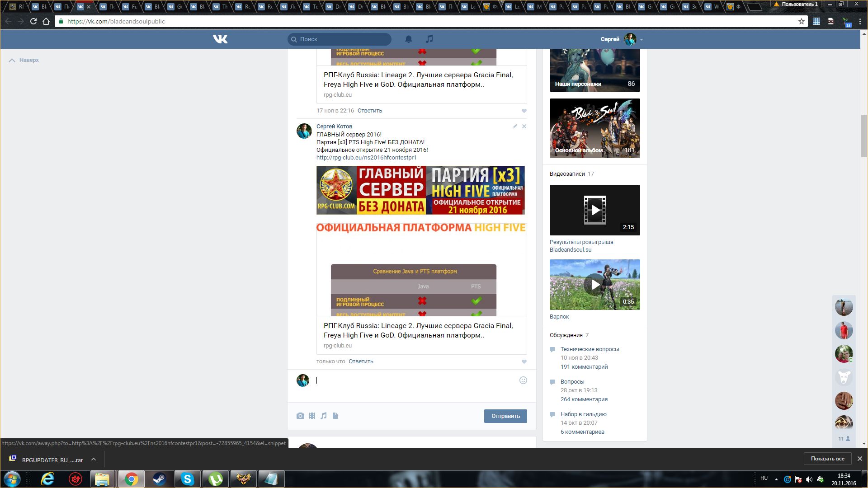
Task: Bookmark this page with star icon
Action: point(802,21)
